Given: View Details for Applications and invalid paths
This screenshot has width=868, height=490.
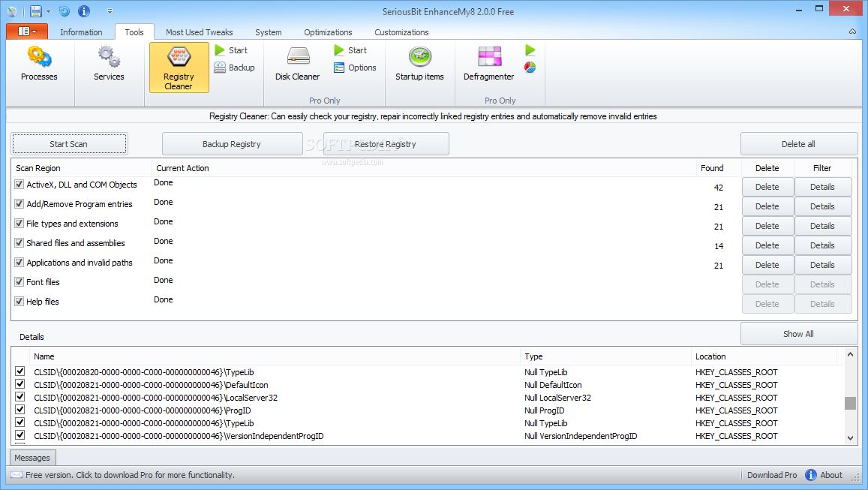Looking at the screenshot, I should (822, 265).
